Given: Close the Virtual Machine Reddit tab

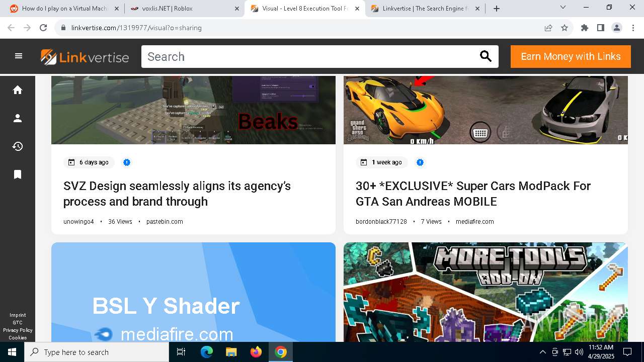Looking at the screenshot, I should (116, 9).
